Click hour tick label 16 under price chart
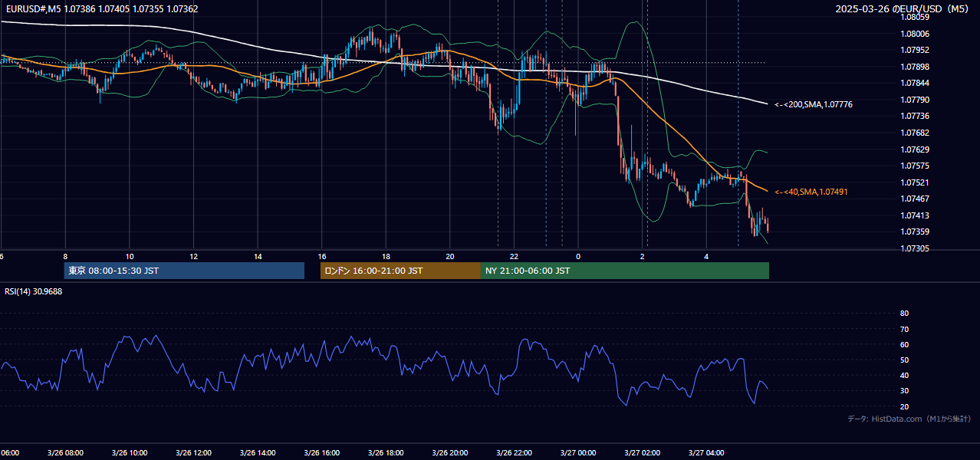 322,256
